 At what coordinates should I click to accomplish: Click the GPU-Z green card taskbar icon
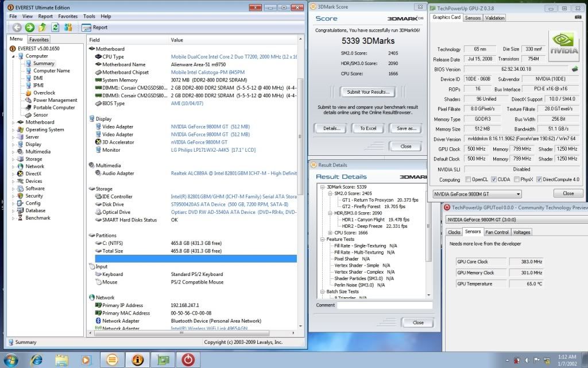(163, 360)
